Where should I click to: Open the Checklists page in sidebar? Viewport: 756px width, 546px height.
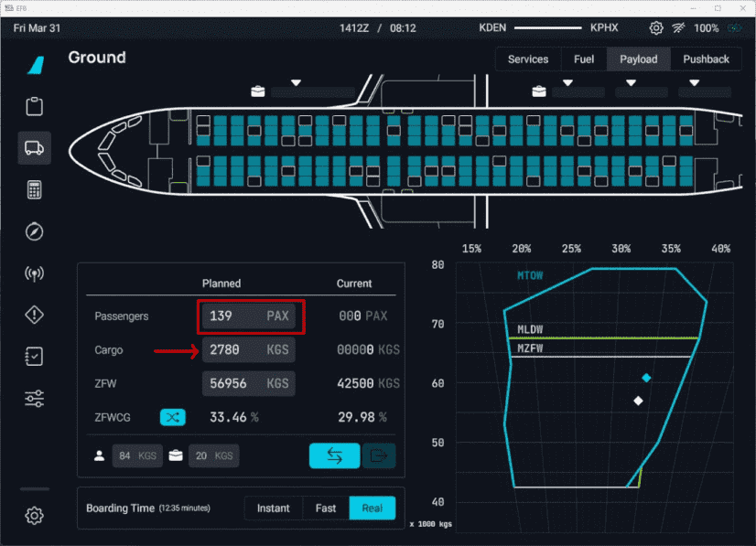pyautogui.click(x=35, y=357)
